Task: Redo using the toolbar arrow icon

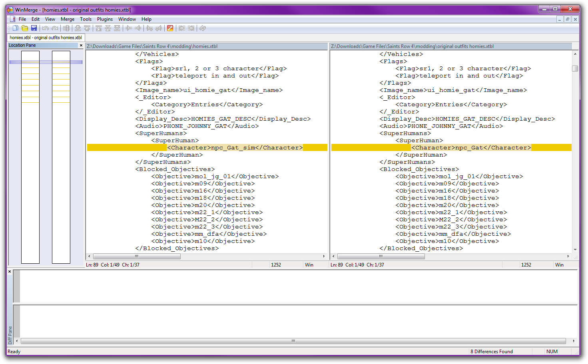Action: click(x=55, y=28)
